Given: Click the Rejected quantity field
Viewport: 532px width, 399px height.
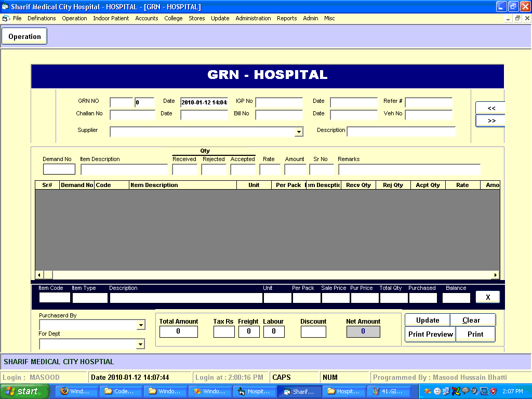Looking at the screenshot, I should coord(214,169).
